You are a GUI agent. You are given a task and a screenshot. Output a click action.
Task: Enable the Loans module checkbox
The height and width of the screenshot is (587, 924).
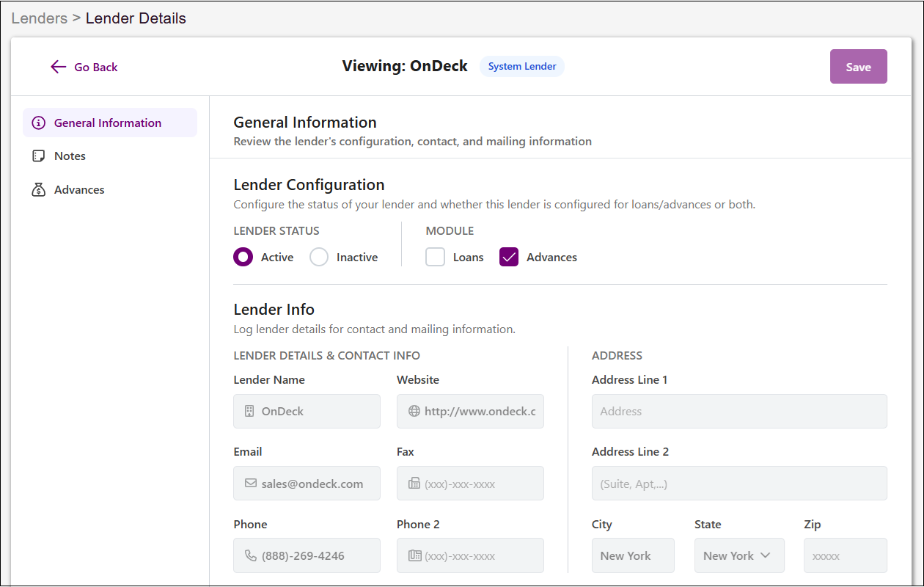point(436,257)
